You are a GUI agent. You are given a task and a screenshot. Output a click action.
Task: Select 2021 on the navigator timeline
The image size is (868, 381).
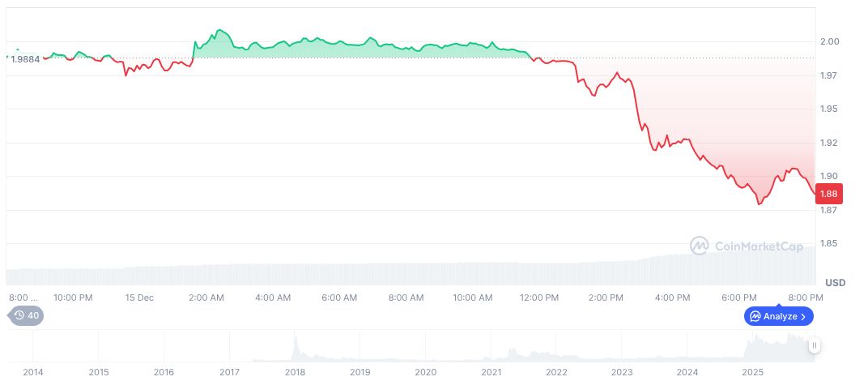click(x=491, y=372)
